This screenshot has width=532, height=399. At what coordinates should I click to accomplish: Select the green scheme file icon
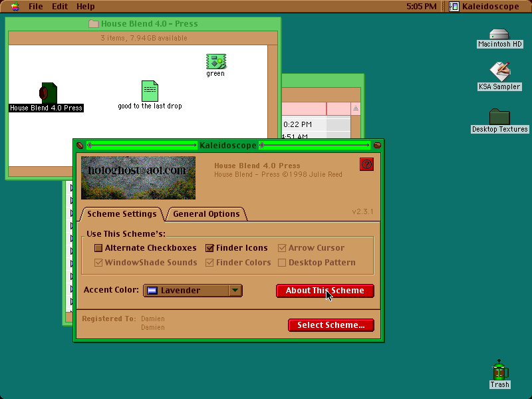point(215,65)
